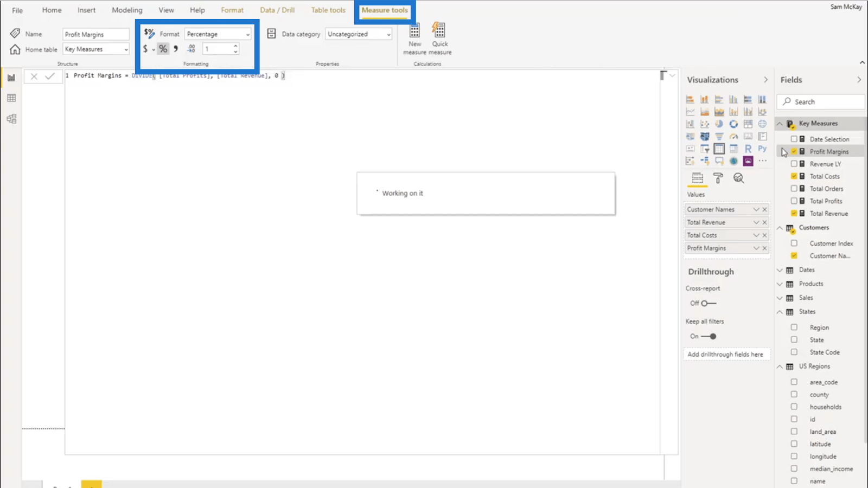The height and width of the screenshot is (488, 868).
Task: Open the Home table dropdown
Action: point(96,49)
